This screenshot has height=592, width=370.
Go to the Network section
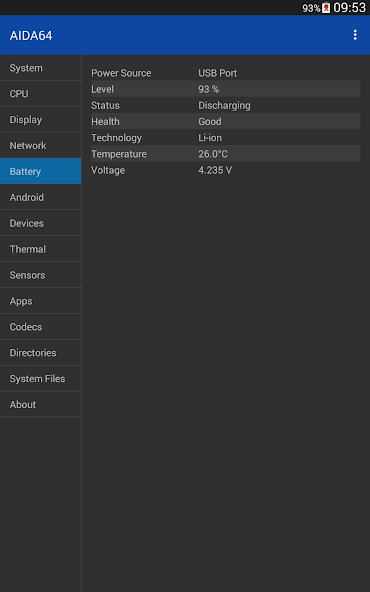point(40,145)
